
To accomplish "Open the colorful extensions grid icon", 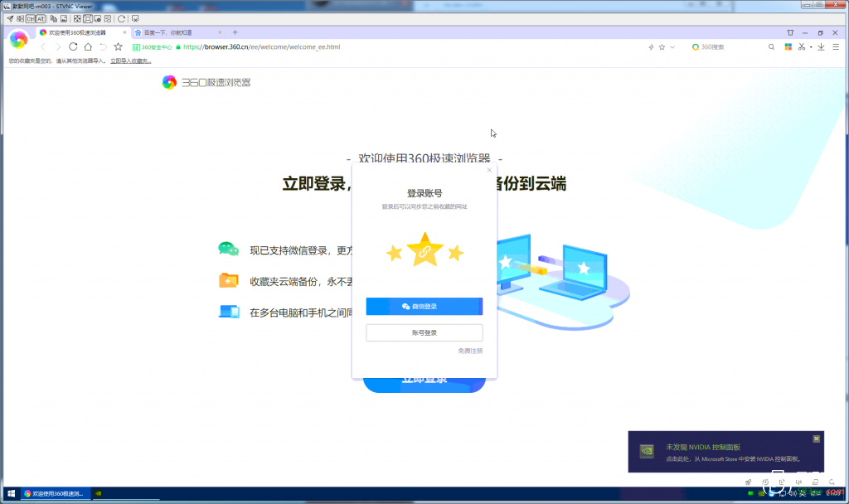I will pyautogui.click(x=788, y=47).
